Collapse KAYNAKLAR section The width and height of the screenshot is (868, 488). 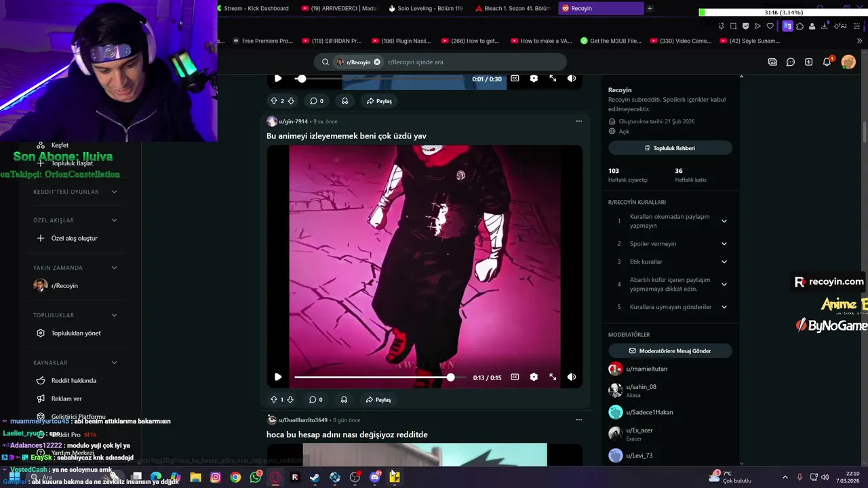(114, 363)
